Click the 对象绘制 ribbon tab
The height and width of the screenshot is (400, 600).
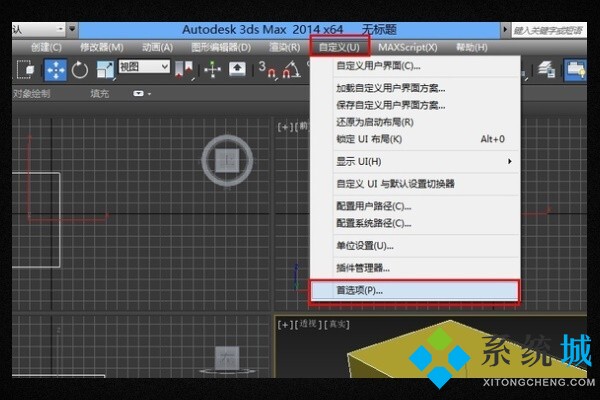coord(31,94)
